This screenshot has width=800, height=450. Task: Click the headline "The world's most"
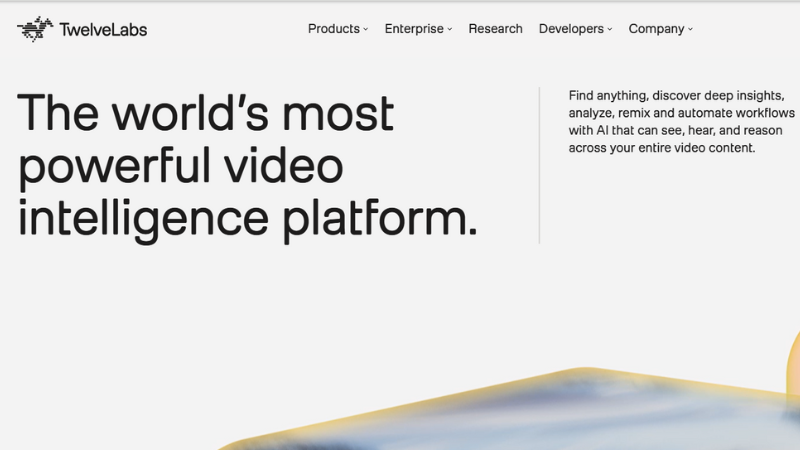206,113
